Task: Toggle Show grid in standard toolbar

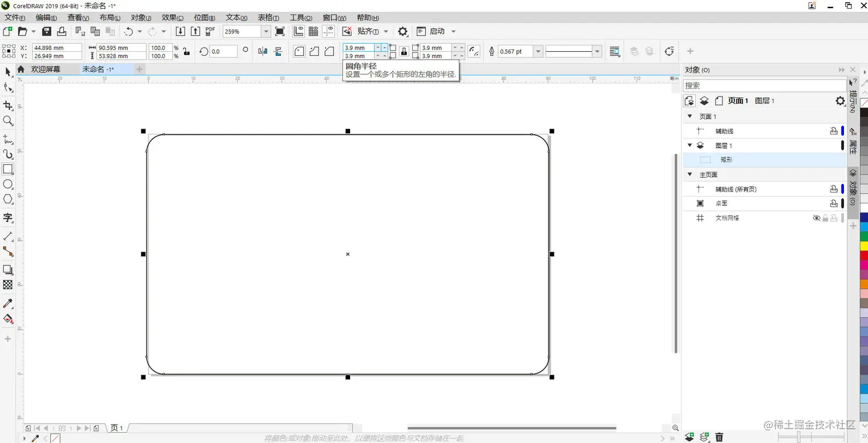Action: 313,32
